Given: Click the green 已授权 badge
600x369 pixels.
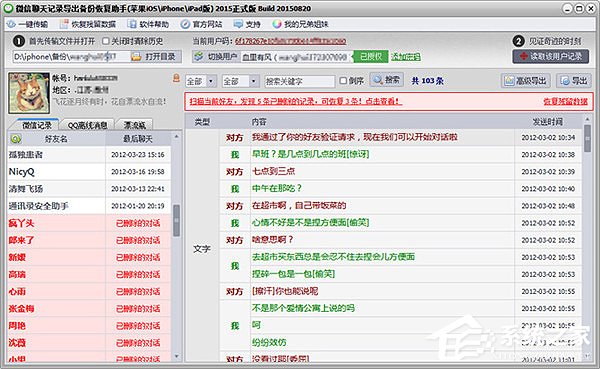Looking at the screenshot, I should pyautogui.click(x=370, y=57).
